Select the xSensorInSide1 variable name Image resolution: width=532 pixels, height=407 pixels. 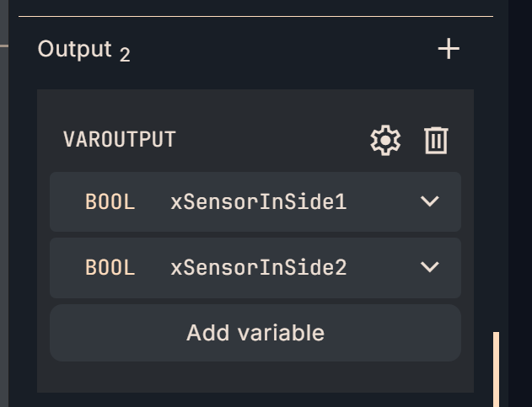(x=258, y=202)
